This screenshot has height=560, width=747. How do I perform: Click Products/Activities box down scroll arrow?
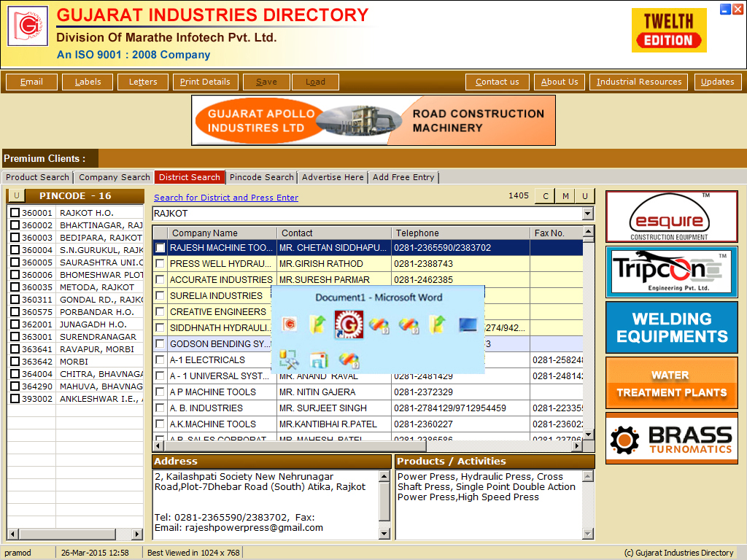[589, 534]
